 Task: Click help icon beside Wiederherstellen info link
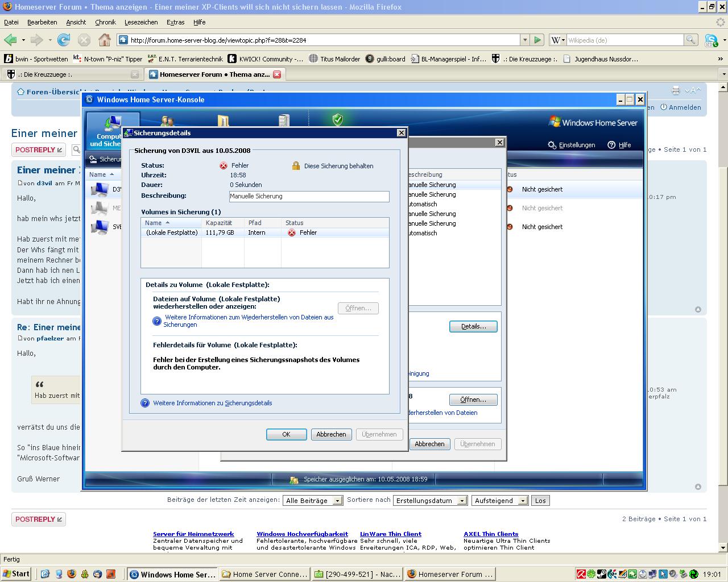pos(157,321)
